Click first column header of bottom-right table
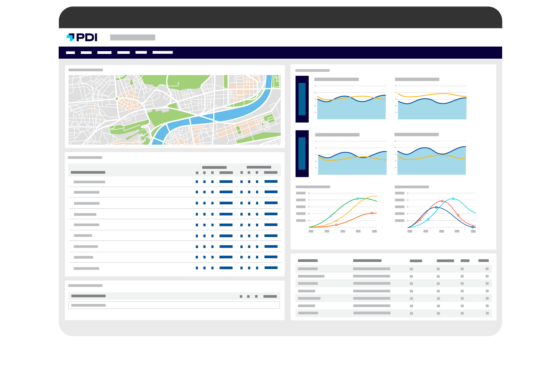The height and width of the screenshot is (392, 558). pyautogui.click(x=308, y=261)
